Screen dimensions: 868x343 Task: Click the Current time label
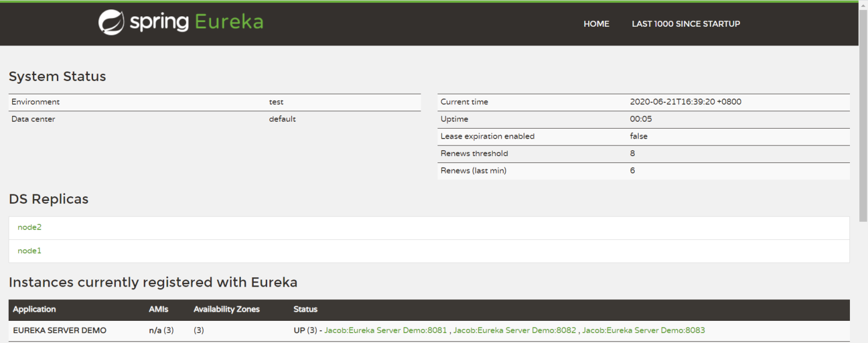pyautogui.click(x=464, y=102)
